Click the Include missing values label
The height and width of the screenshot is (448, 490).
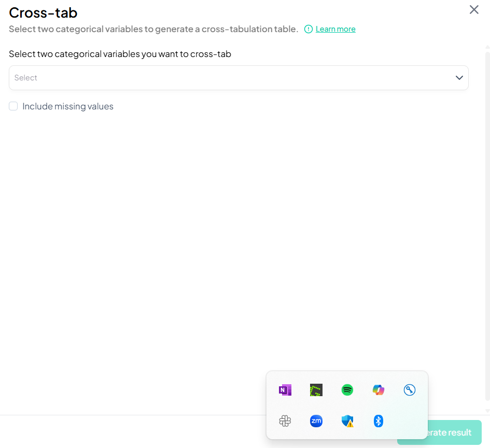(x=68, y=106)
